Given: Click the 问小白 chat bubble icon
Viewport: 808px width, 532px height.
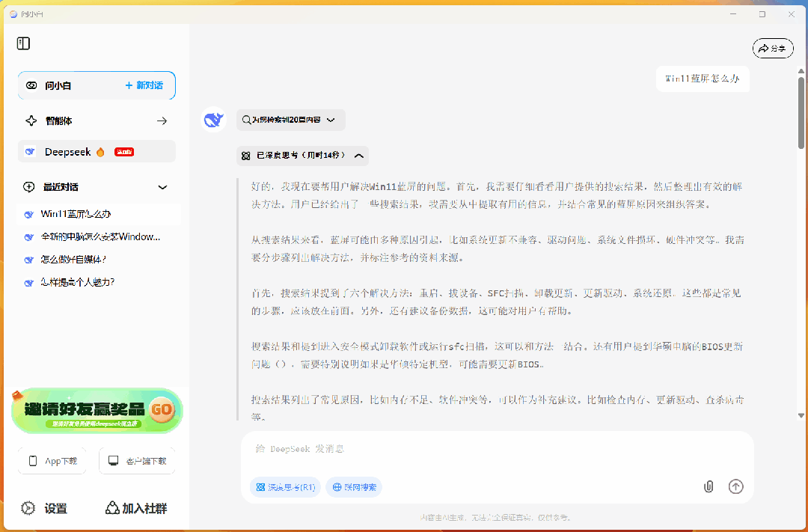Looking at the screenshot, I should point(31,85).
